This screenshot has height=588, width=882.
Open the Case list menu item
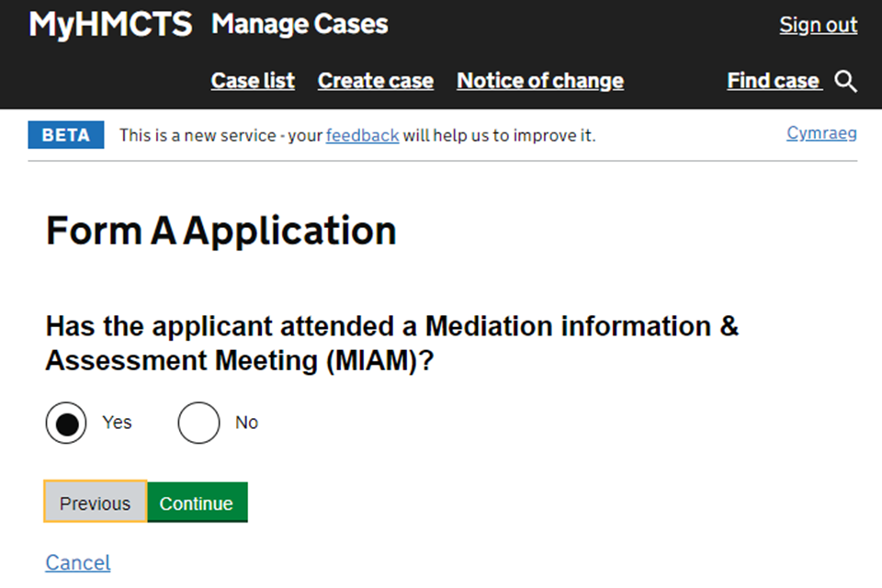[x=253, y=81]
